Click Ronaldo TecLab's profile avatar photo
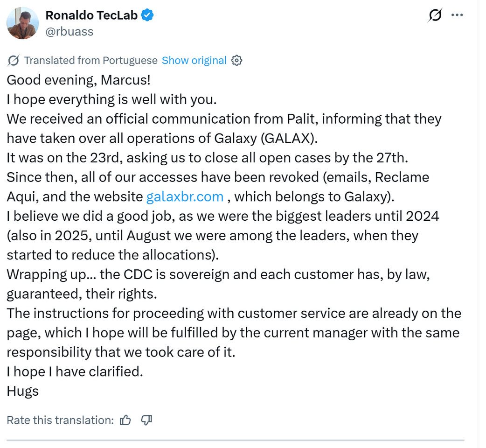486x448 pixels. point(23,23)
